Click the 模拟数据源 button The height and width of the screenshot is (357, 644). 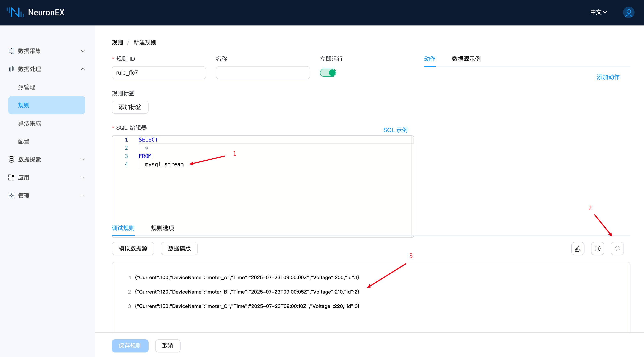(x=133, y=248)
